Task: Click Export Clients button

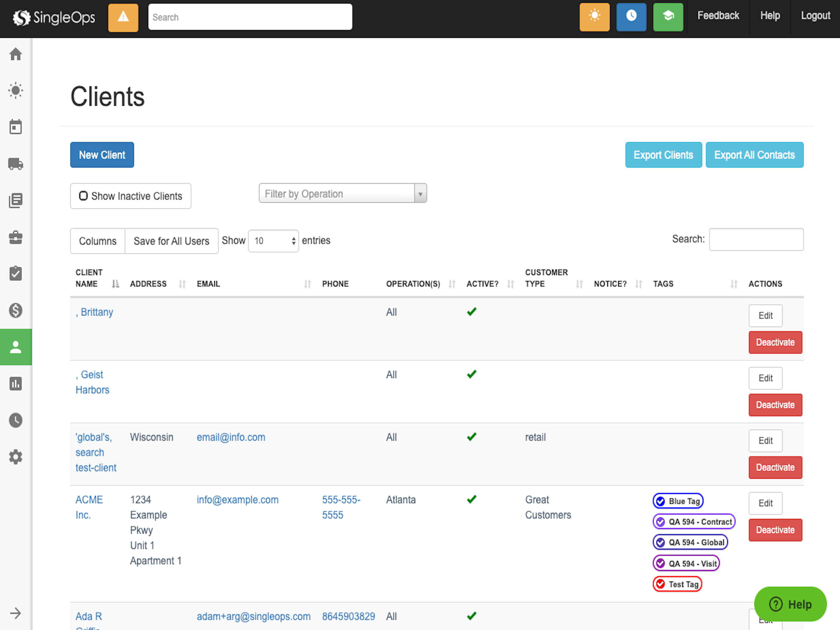Action: pos(664,155)
